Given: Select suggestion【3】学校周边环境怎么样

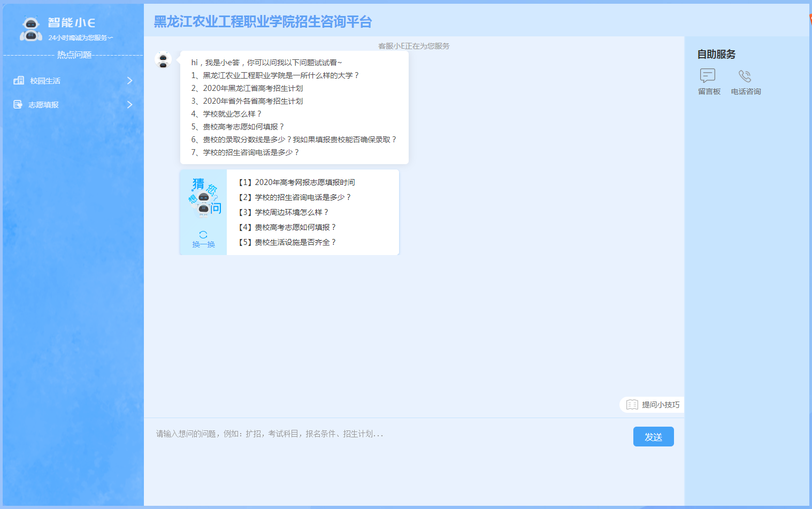Looking at the screenshot, I should click(x=283, y=212).
